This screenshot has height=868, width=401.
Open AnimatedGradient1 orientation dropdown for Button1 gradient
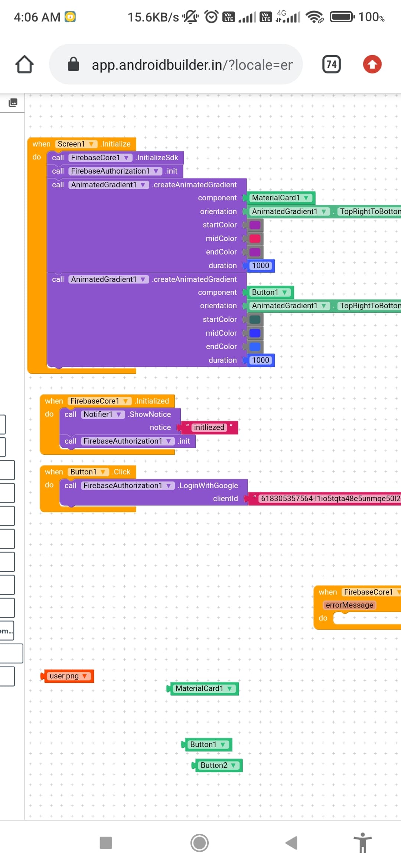coord(290,306)
